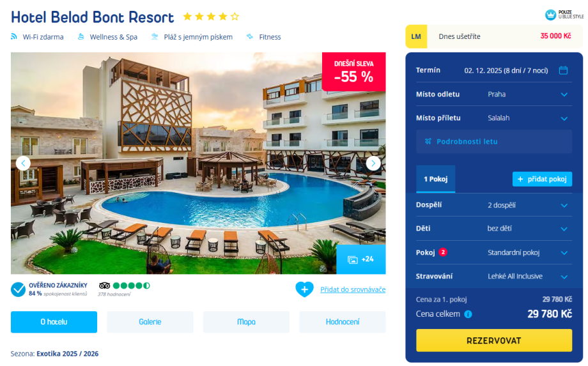
Task: Open the Stravování Lehké All Inclusive dropdown
Action: point(494,277)
